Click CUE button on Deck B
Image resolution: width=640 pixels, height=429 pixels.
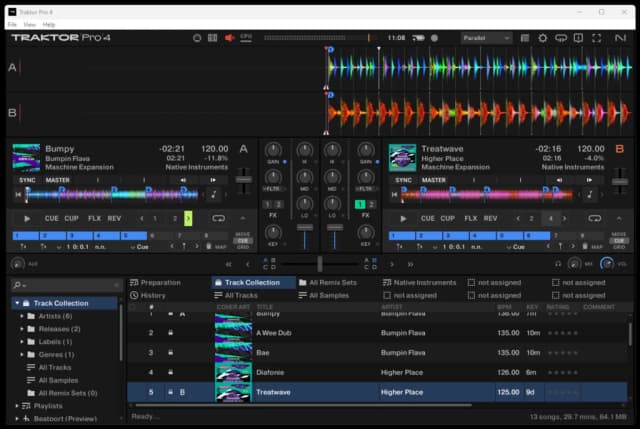[x=428, y=218]
